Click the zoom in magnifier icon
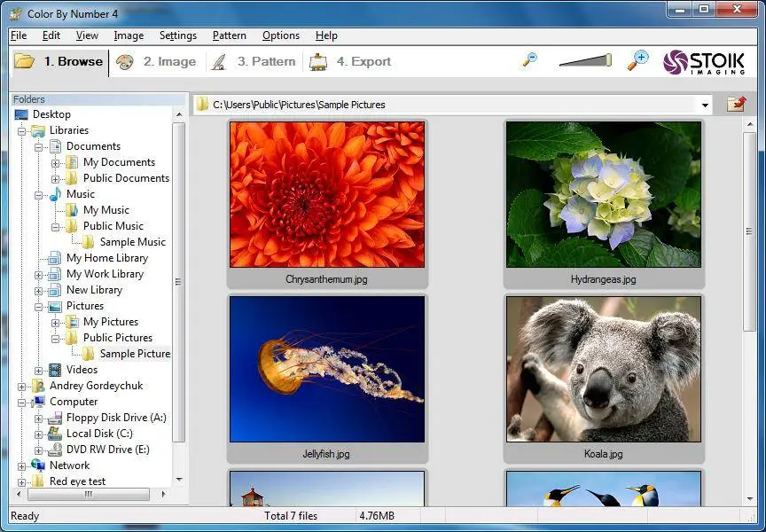Image resolution: width=766 pixels, height=532 pixels. [637, 60]
